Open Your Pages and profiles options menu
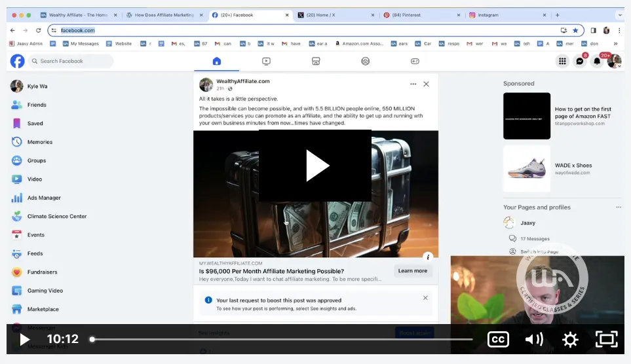Viewport: 631px width, 364px height. pos(618,207)
